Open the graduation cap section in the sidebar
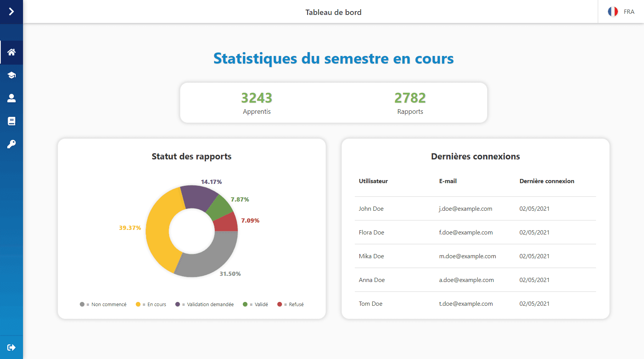The height and width of the screenshot is (359, 644). [x=12, y=75]
